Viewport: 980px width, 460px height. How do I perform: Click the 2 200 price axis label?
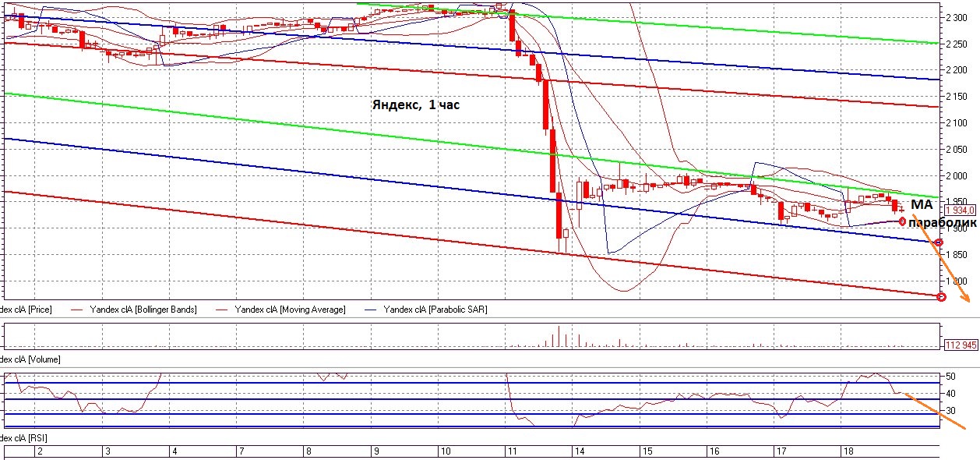point(955,70)
